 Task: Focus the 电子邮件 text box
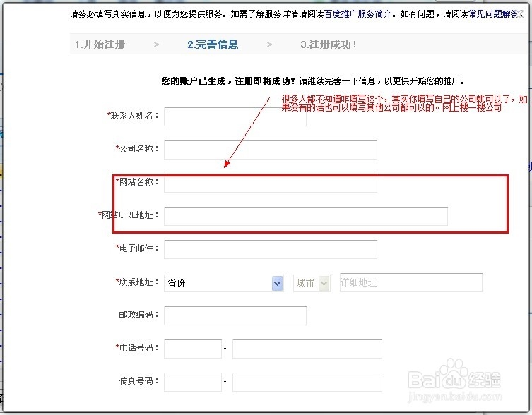click(271, 249)
